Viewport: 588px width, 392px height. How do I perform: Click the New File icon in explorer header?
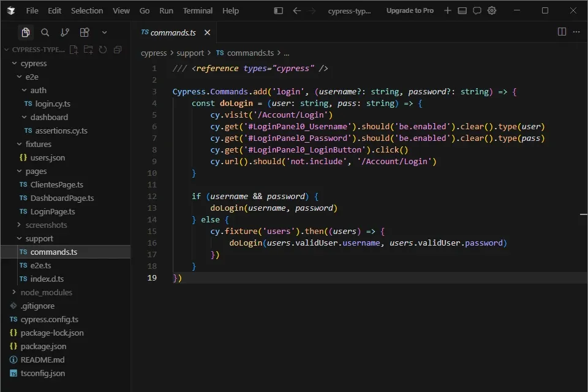[x=74, y=50]
